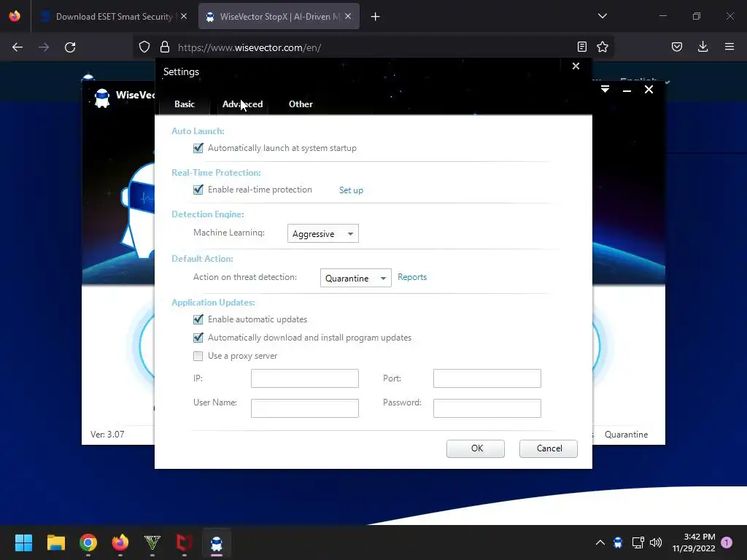Screen dimensions: 747x560
Task: Click the proxy IP input field
Action: tap(305, 378)
